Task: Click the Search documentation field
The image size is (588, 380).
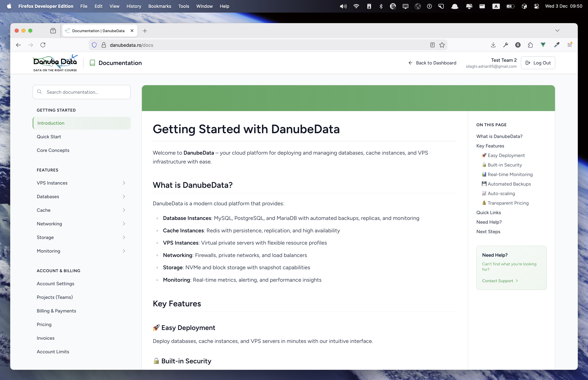Action: 81,92
